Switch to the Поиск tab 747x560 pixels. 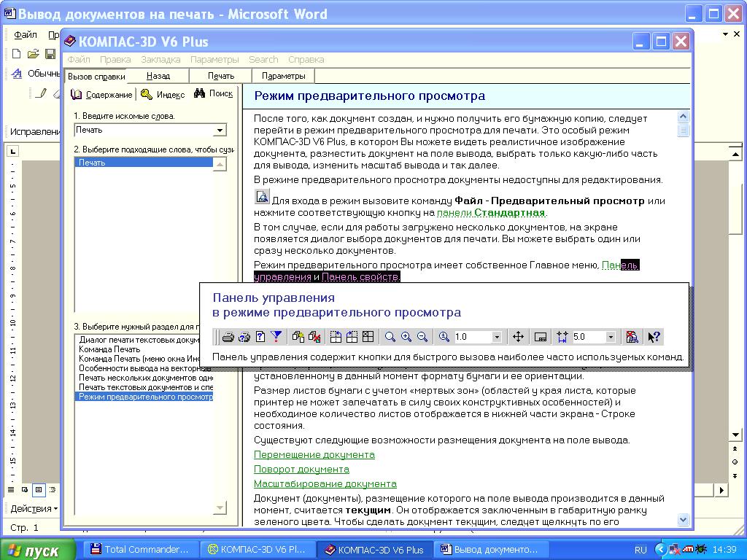pyautogui.click(x=214, y=93)
